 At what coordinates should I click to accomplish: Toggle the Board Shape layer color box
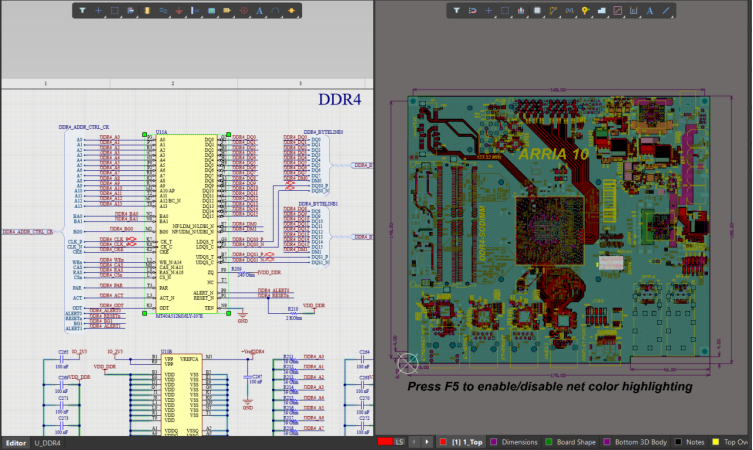548,441
